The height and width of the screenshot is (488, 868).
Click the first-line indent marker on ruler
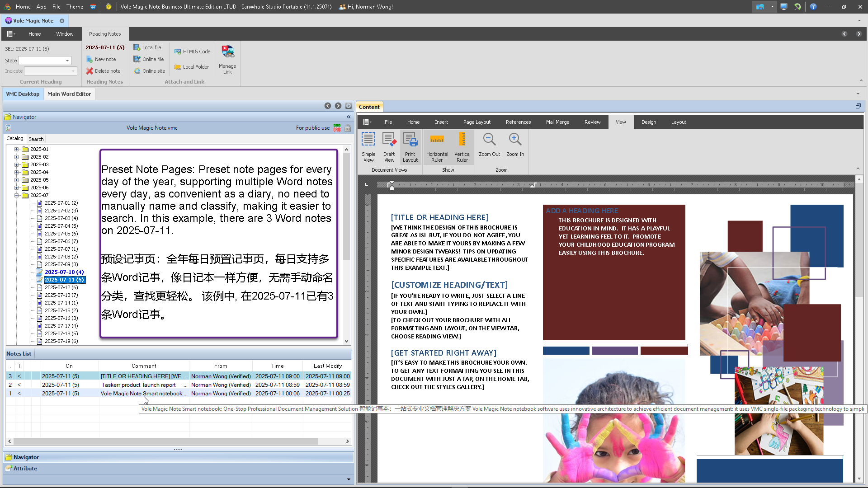[392, 182]
